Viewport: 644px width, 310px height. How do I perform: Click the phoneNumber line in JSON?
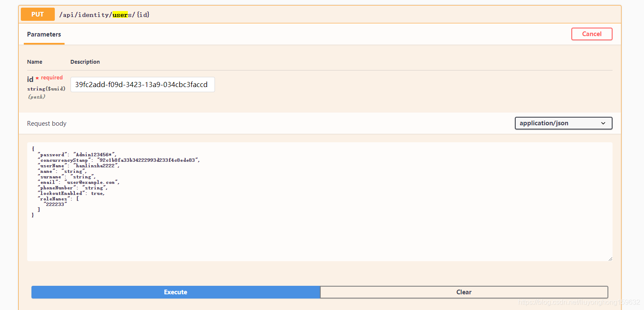click(x=73, y=188)
